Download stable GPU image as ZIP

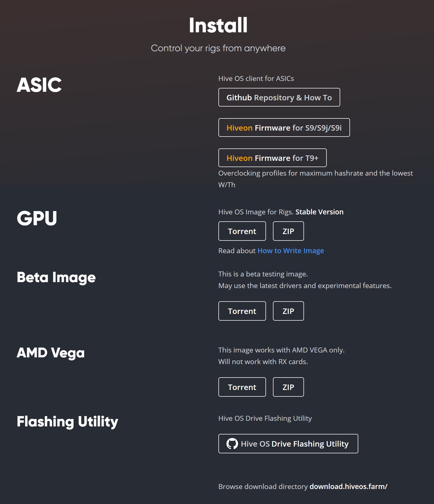click(288, 231)
